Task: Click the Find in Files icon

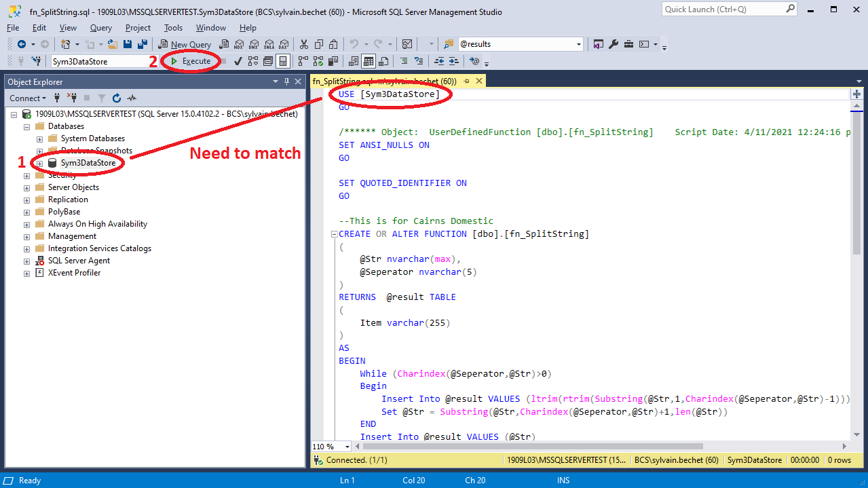Action: click(449, 44)
